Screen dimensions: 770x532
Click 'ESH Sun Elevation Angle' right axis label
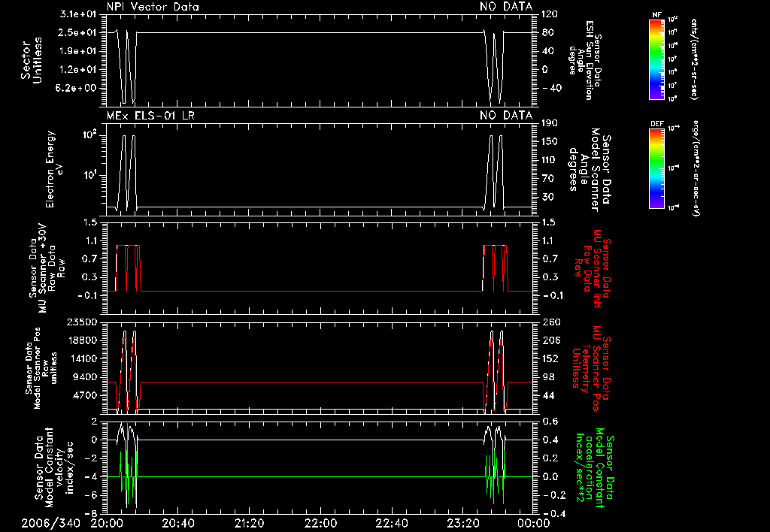[586, 60]
